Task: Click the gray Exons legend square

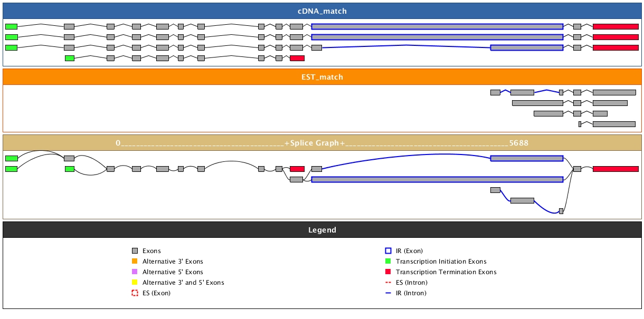Action: coord(135,251)
